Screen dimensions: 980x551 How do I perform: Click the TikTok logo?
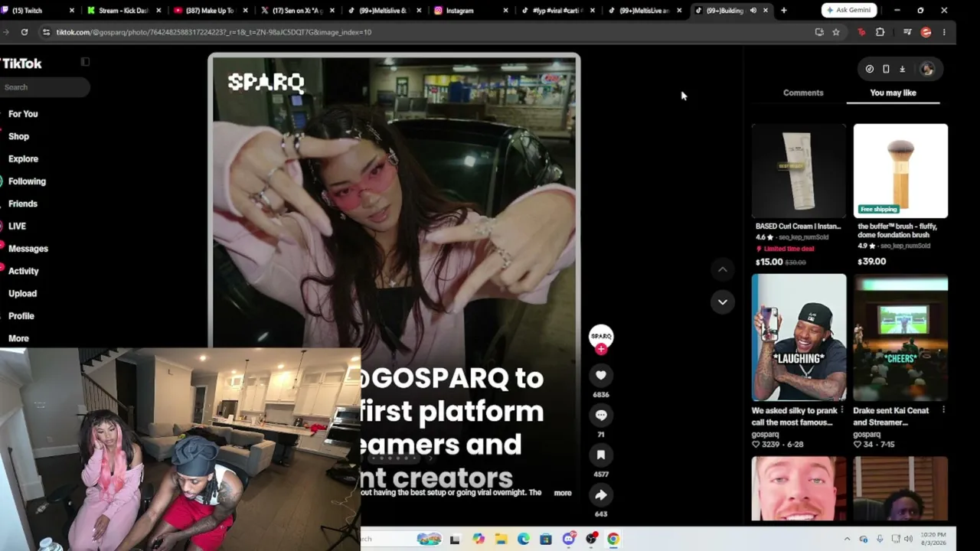(x=21, y=64)
